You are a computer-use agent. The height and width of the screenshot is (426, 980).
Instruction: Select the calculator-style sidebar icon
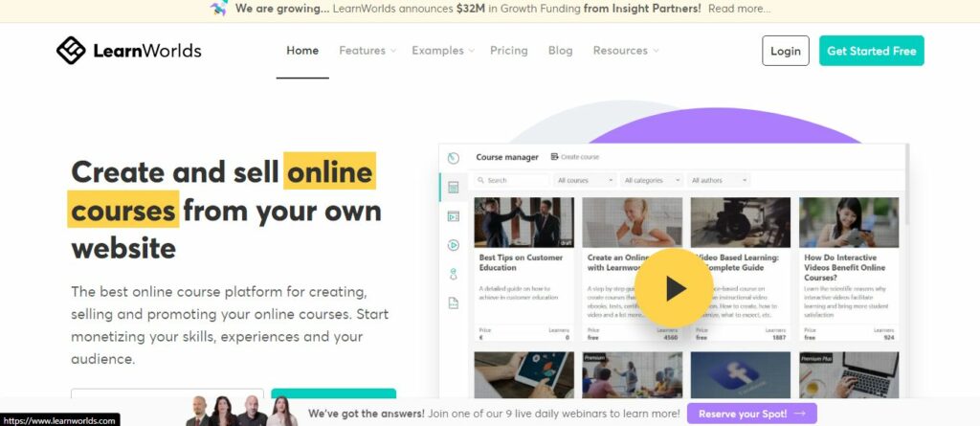(454, 187)
